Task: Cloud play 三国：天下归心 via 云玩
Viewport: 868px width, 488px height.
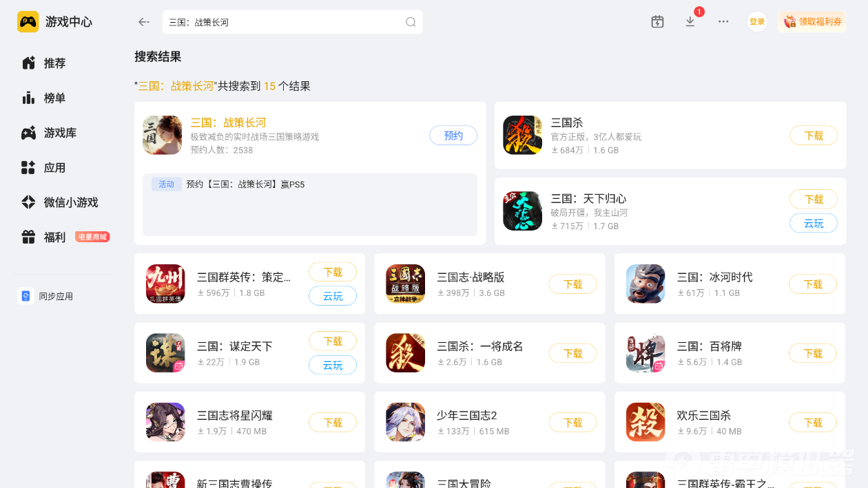Action: [814, 224]
